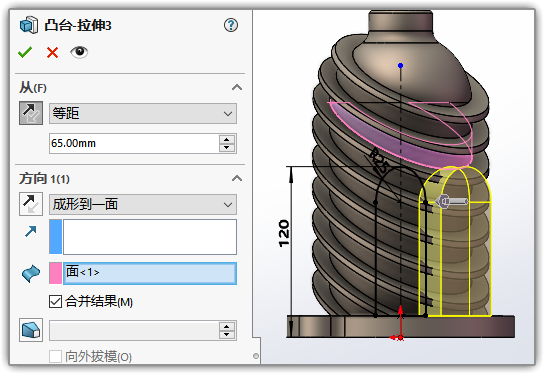
Task: Click the 120 dimension in the viewport
Action: 284,233
